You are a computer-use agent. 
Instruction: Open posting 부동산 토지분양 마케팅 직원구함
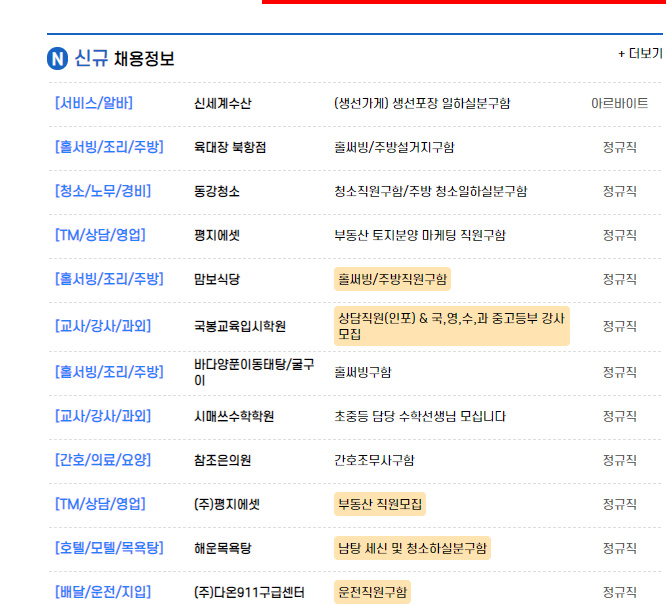[x=420, y=235]
